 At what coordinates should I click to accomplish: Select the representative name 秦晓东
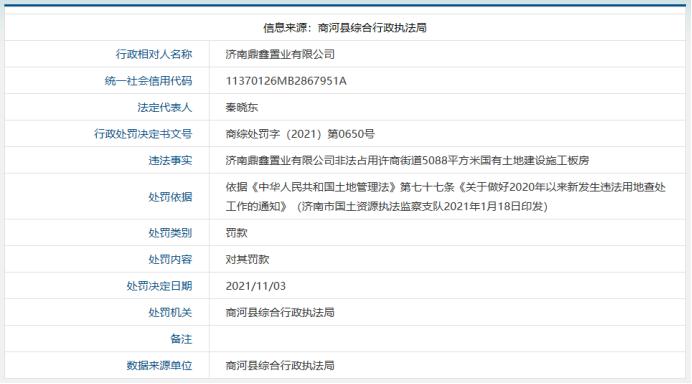coord(241,107)
